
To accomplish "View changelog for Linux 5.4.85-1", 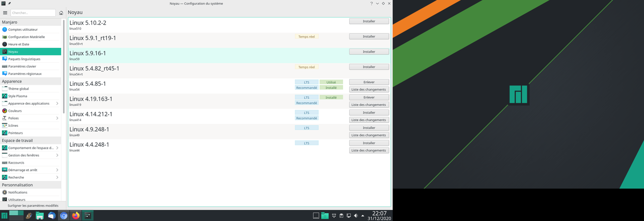I will coord(369,90).
